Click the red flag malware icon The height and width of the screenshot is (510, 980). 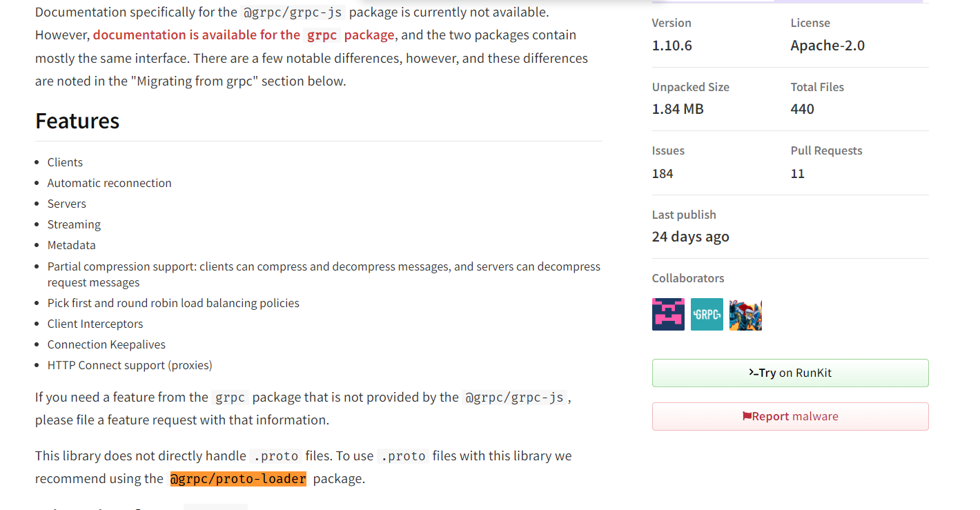click(x=747, y=416)
